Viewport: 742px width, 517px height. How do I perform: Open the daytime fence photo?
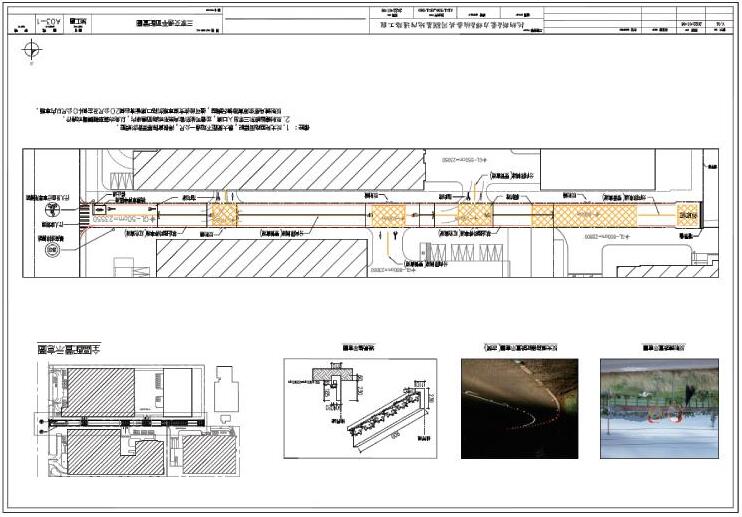(x=659, y=409)
